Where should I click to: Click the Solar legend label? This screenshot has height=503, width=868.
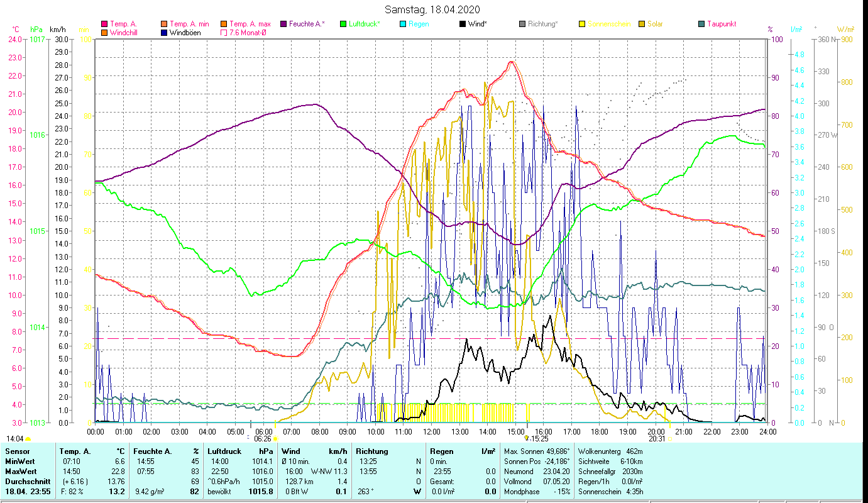tap(655, 25)
